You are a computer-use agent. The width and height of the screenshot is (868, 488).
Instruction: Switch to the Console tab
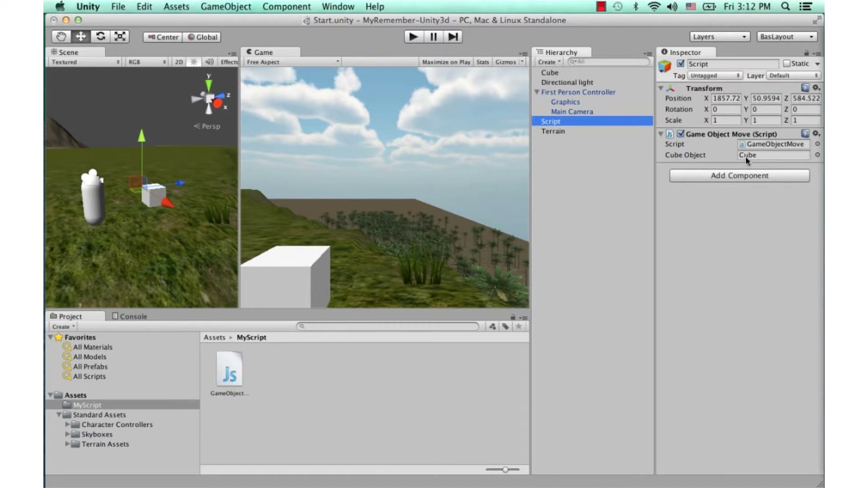pos(129,316)
